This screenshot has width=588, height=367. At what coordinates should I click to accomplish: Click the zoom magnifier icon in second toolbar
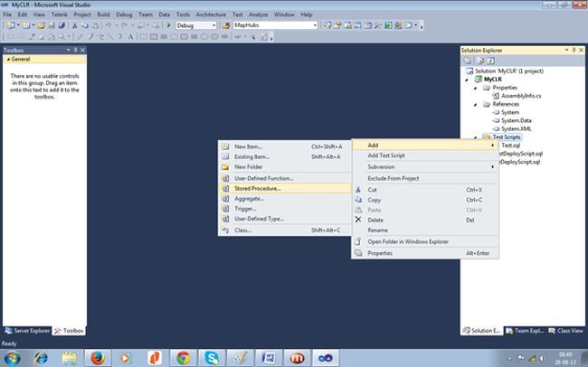(x=62, y=37)
